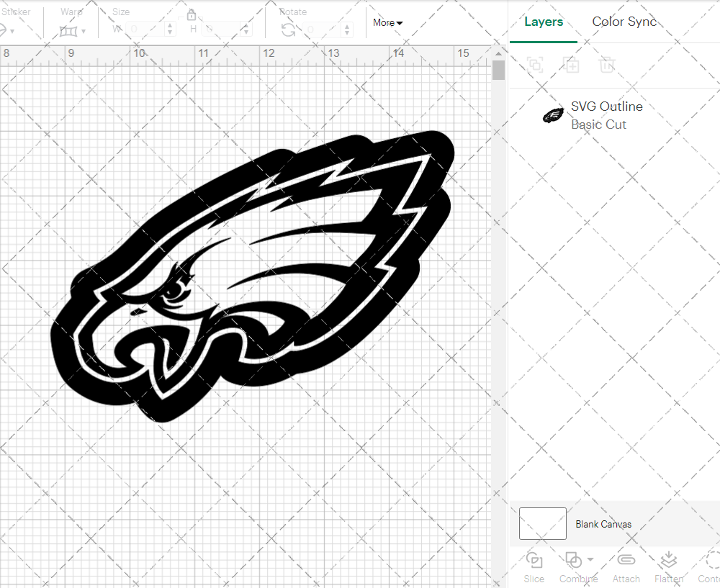Increase width using the stepper arrow
Image resolution: width=720 pixels, height=588 pixels.
pyautogui.click(x=169, y=25)
